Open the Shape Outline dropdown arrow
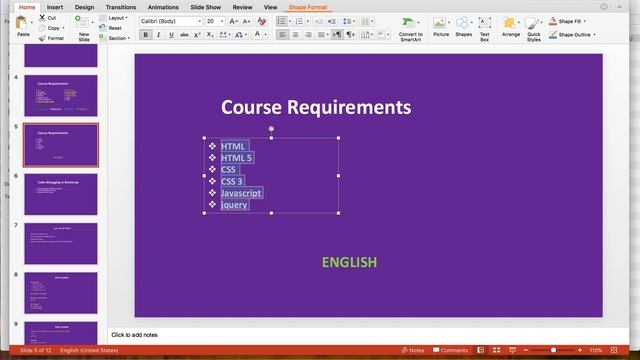The width and height of the screenshot is (640, 360). tap(594, 35)
